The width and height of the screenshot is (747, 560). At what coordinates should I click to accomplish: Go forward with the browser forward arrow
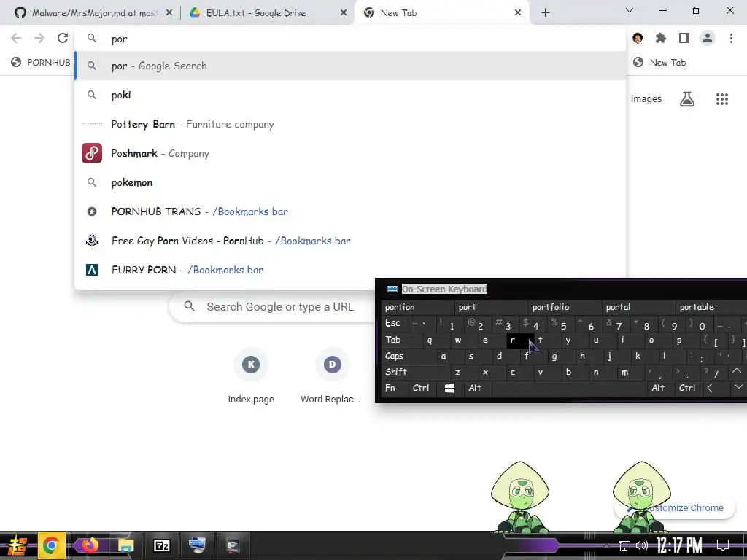(x=39, y=38)
